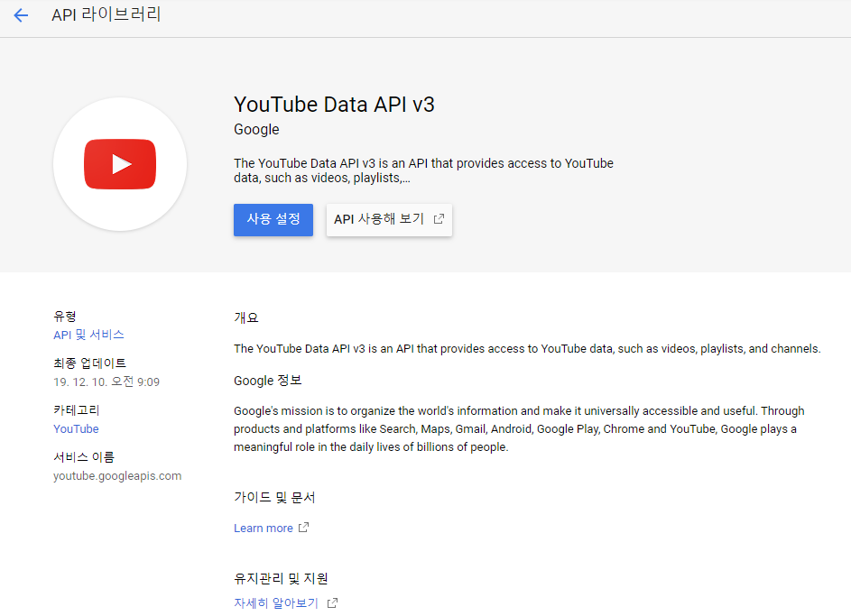Click the Google publisher name under title
The image size is (851, 616).
coord(256,130)
